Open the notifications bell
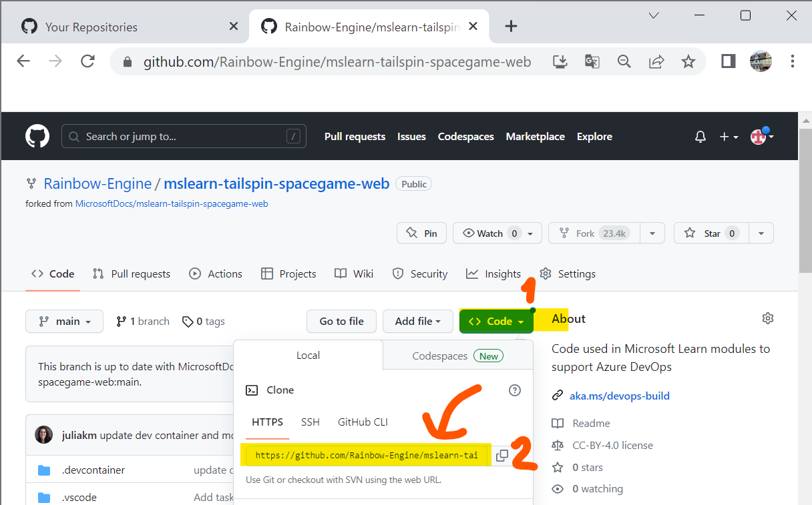The image size is (812, 505). (x=700, y=137)
